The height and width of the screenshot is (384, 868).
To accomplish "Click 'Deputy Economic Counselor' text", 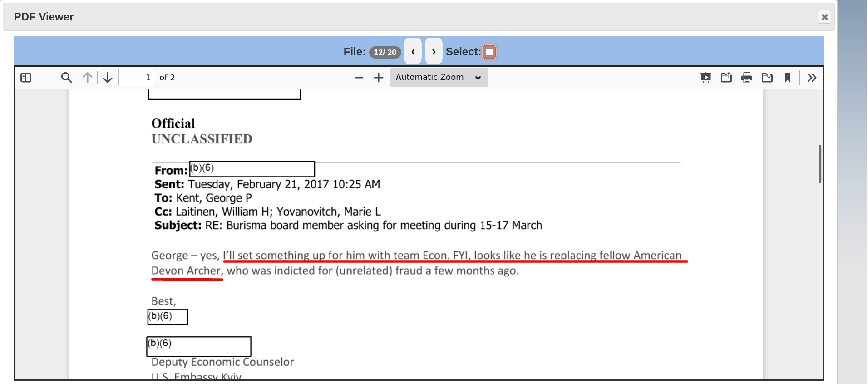I will click(x=222, y=362).
